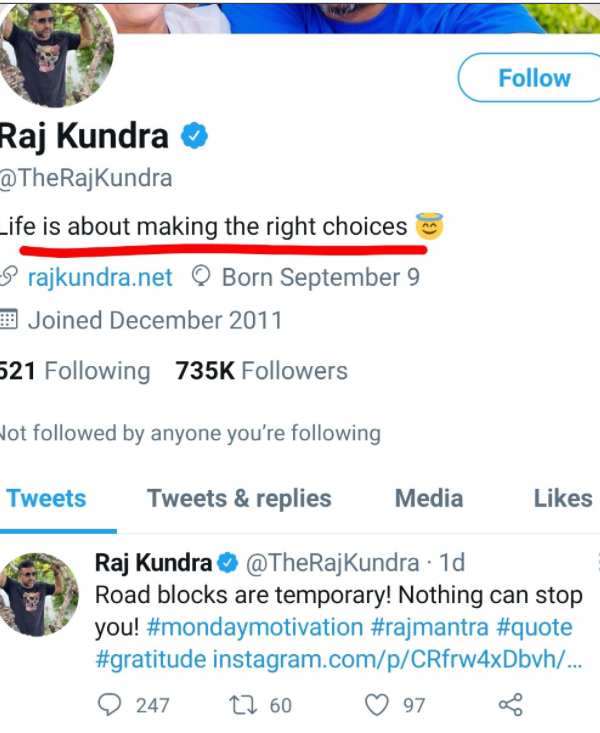Like the Road blocks tweet
This screenshot has width=600, height=733.
[x=377, y=705]
